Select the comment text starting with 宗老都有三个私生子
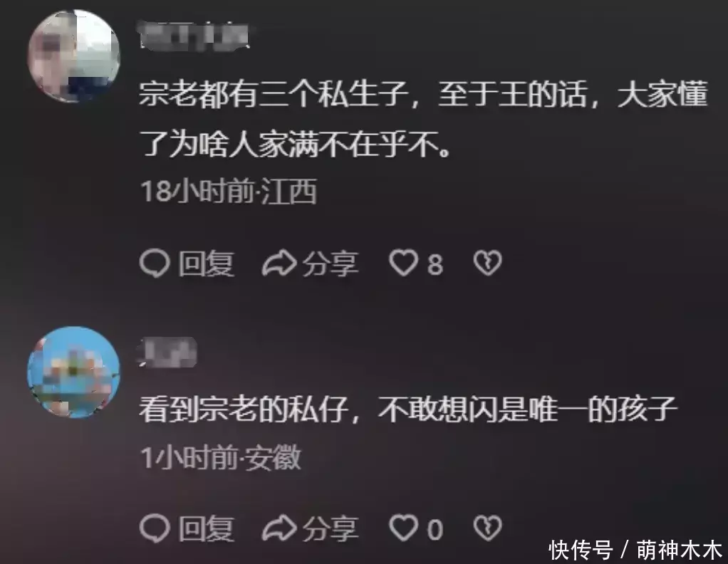 [x=423, y=120]
